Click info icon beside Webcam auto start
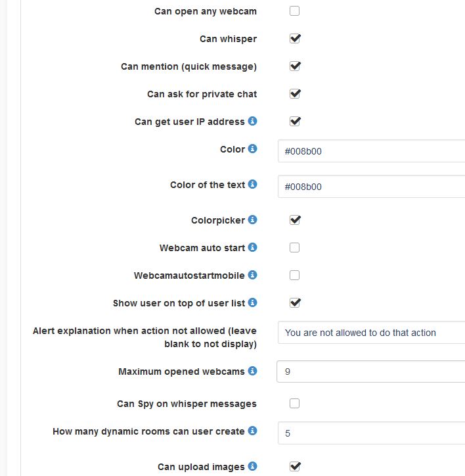 pyautogui.click(x=253, y=248)
